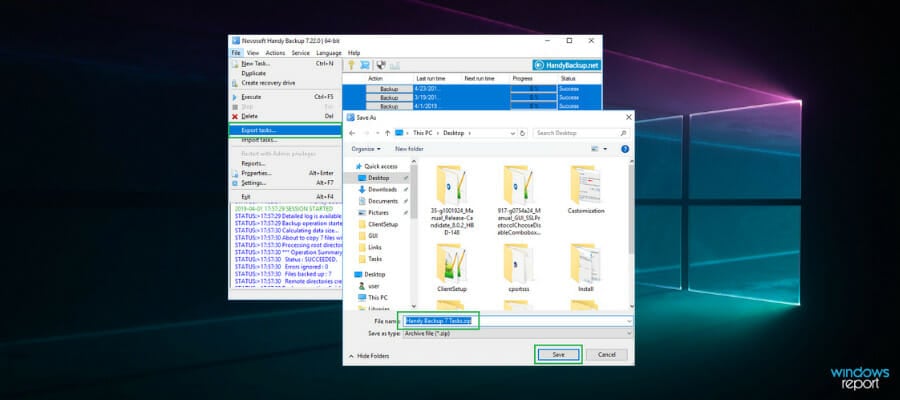Open the View menu in Handy Backup
The width and height of the screenshot is (900, 400).
tap(253, 53)
